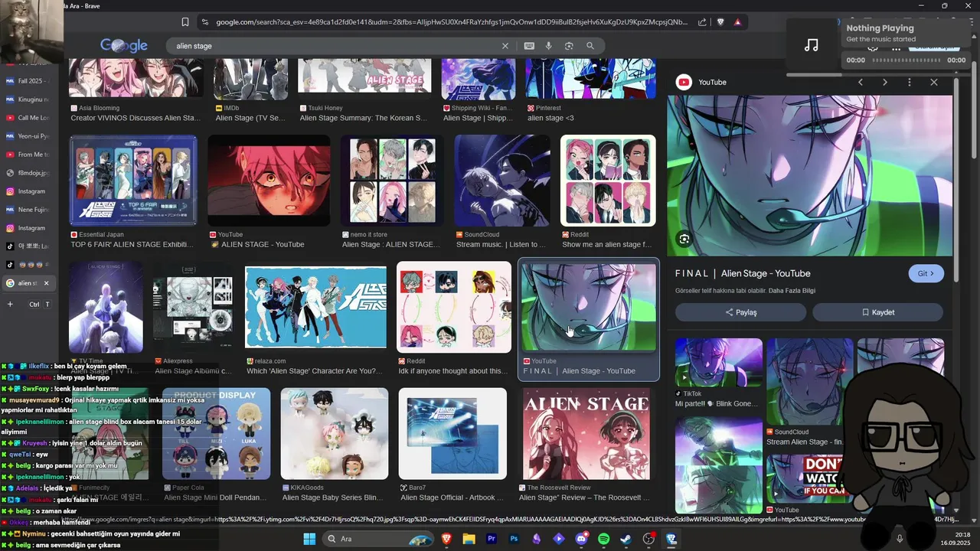Start voice search with the microphone icon
The width and height of the screenshot is (980, 551).
click(x=549, y=46)
